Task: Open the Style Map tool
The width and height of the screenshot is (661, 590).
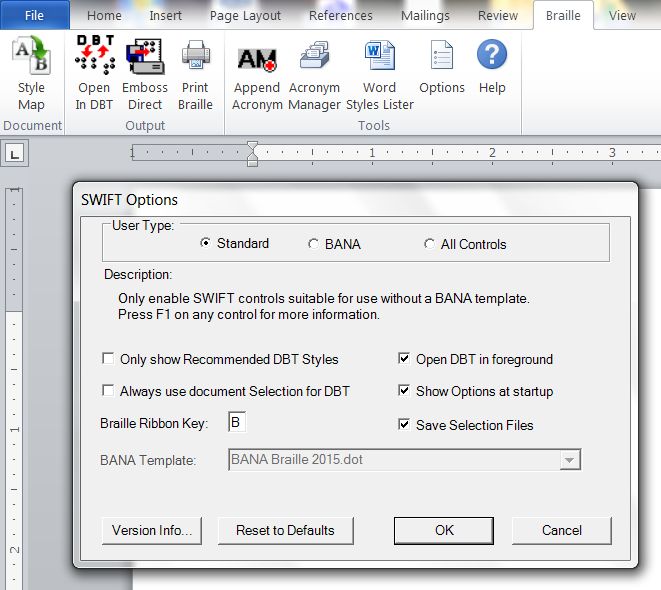Action: click(32, 75)
